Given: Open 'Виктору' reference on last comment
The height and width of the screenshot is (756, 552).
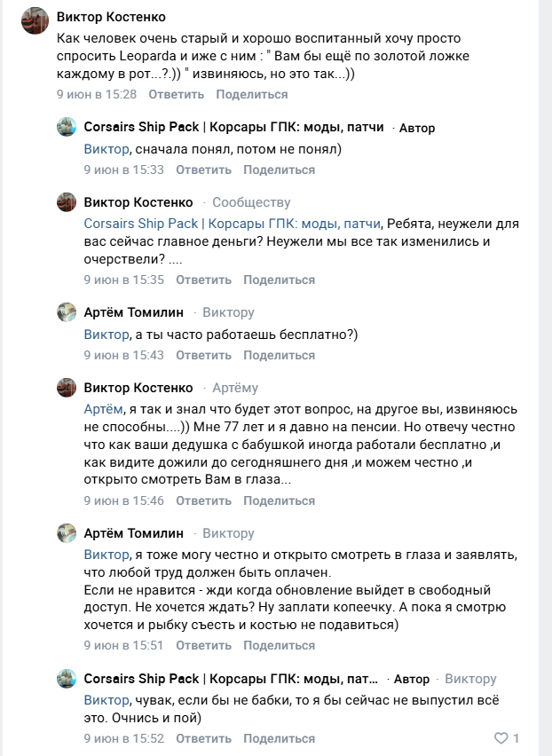Looking at the screenshot, I should tap(470, 679).
